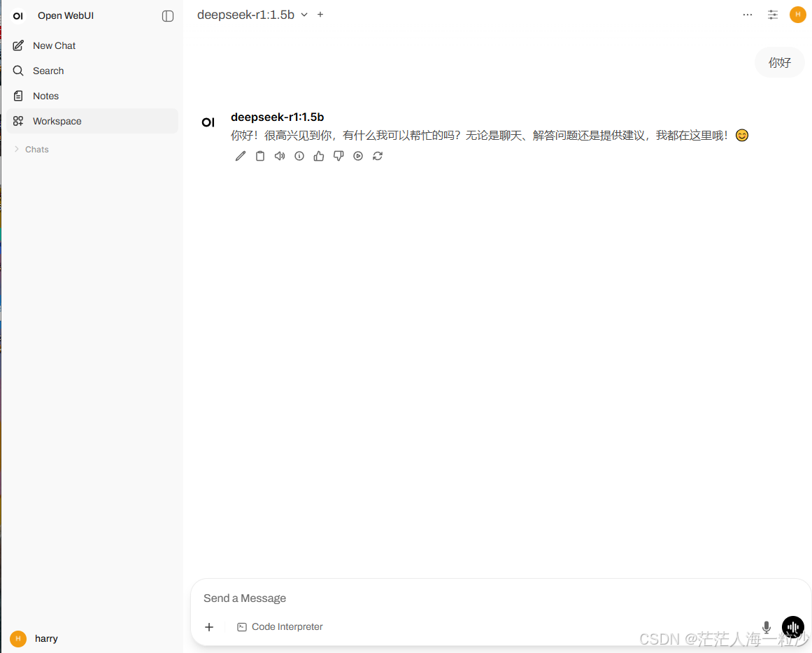Regenerate the response with refresh icon

[x=378, y=156]
